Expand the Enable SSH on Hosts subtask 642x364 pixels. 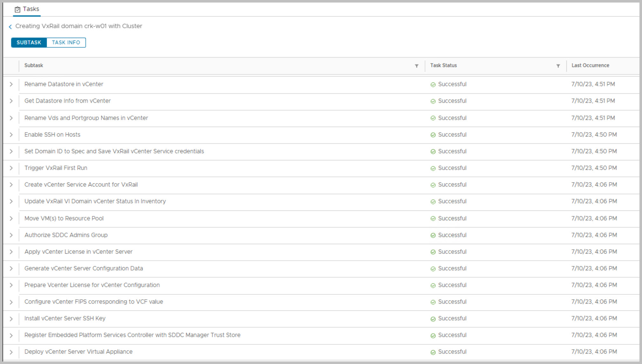tap(11, 135)
